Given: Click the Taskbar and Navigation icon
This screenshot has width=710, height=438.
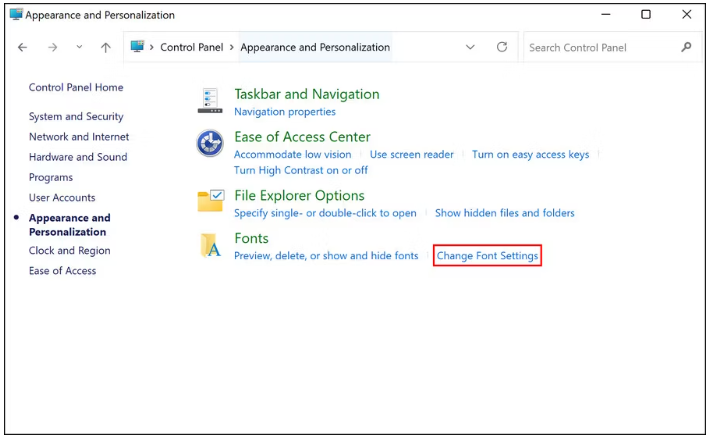Looking at the screenshot, I should (210, 101).
